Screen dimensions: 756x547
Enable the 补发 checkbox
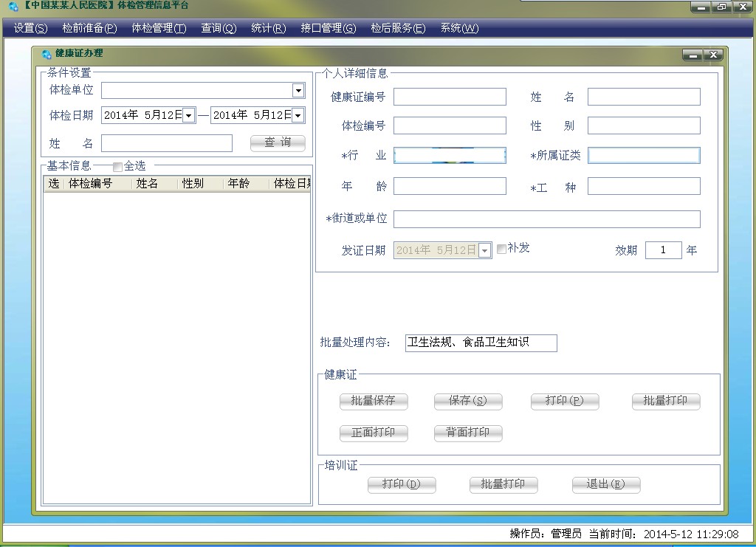501,248
